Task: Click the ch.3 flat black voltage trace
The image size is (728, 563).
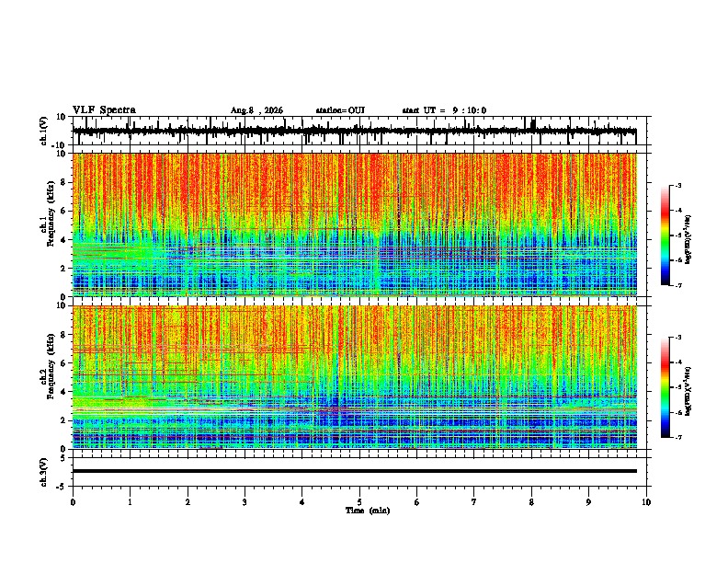Action: pos(354,471)
